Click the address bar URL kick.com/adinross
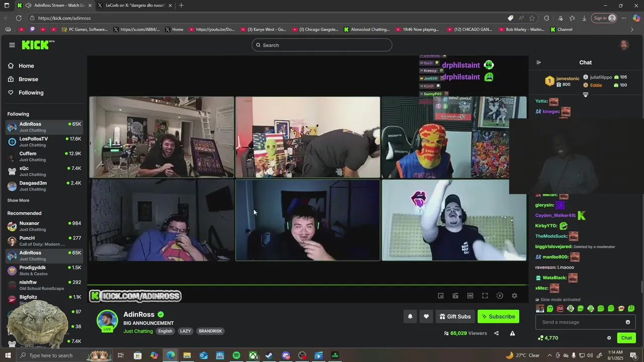The image size is (644, 362). (x=64, y=18)
